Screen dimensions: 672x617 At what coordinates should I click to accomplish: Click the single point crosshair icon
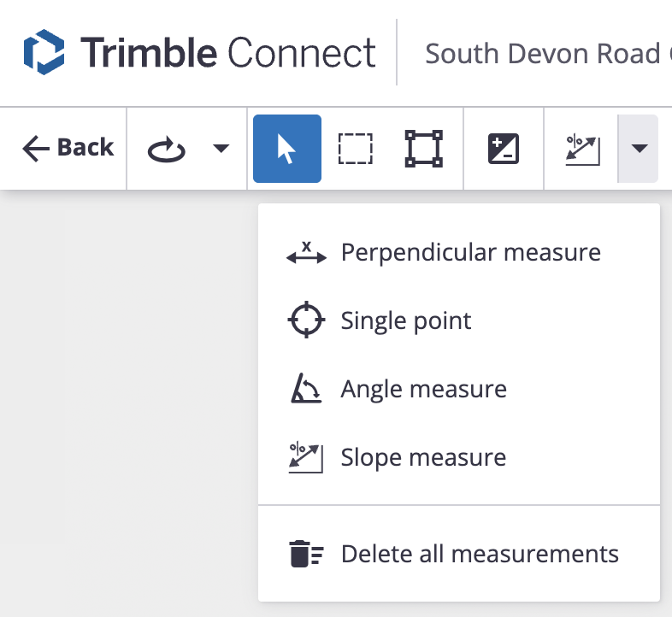point(306,320)
